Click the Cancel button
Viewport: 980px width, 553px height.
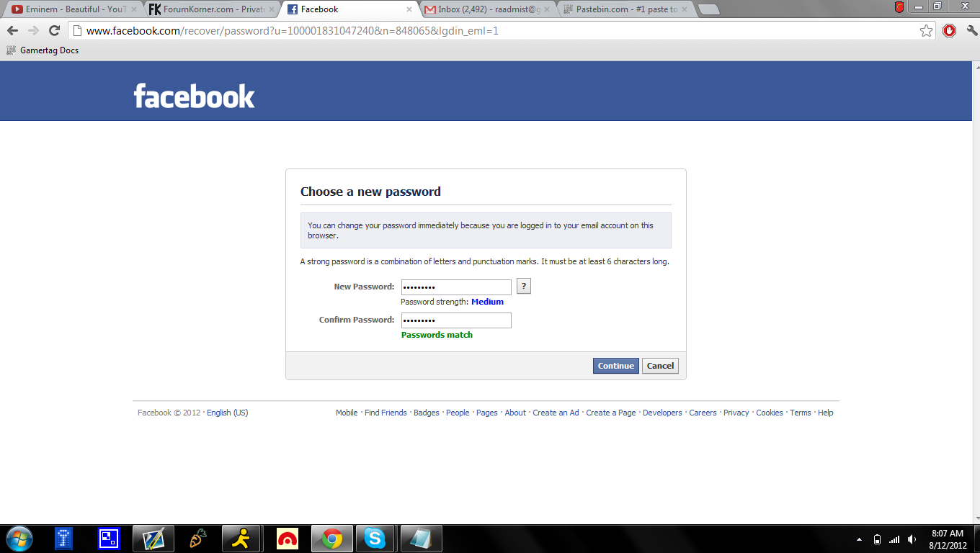tap(660, 366)
